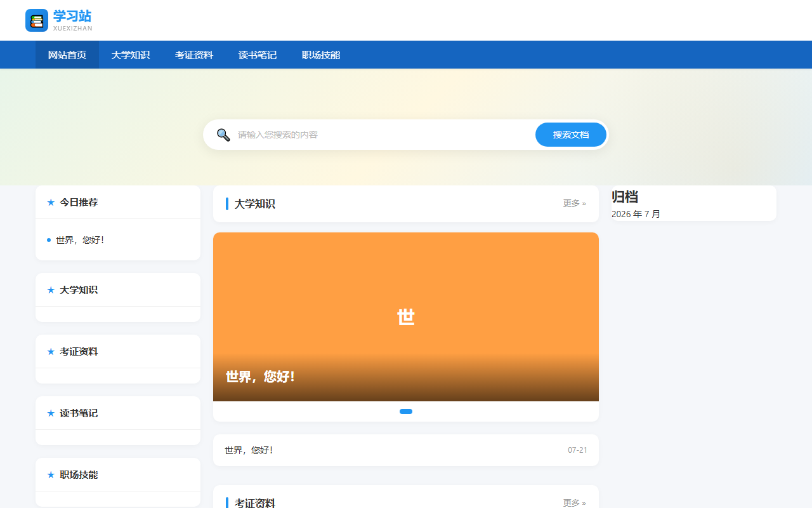This screenshot has width=812, height=508.
Task: Open 考证资料 in the navigation bar
Action: pyautogui.click(x=194, y=55)
